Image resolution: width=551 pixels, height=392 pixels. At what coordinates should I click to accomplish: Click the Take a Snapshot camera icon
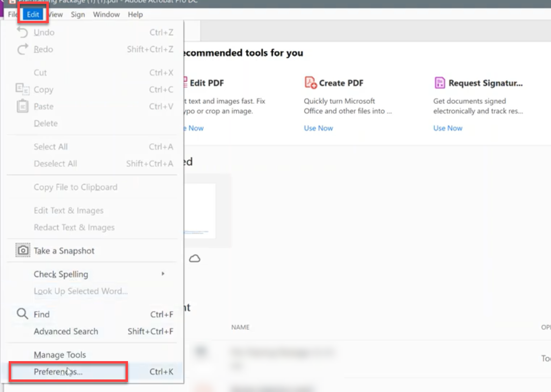pyautogui.click(x=23, y=251)
